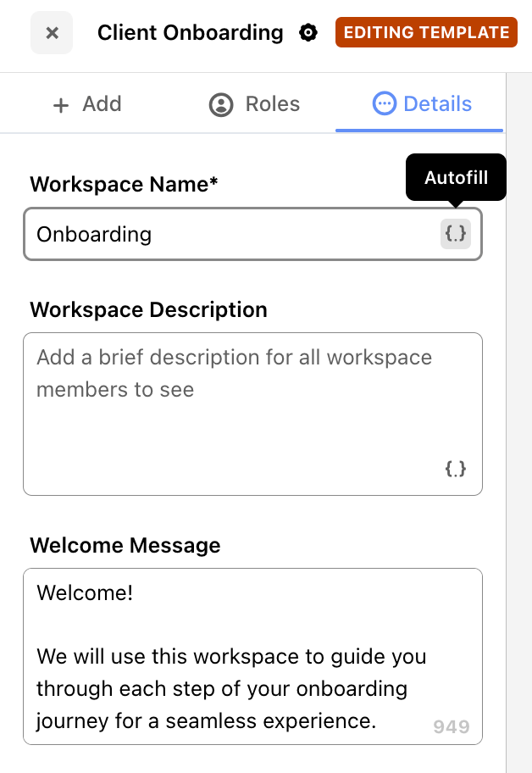Focus the Workspace Name field containing Onboarding

pos(229,234)
